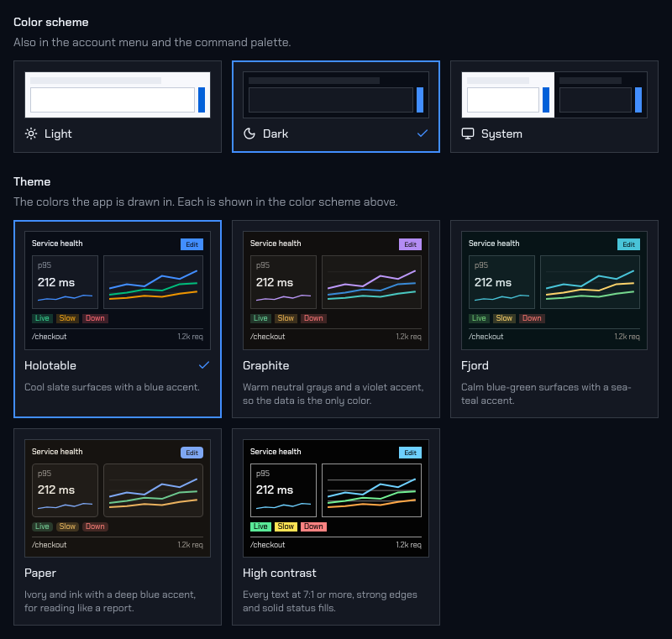Click the High contrast description text
Image resolution: width=672 pixels, height=639 pixels.
tap(330, 601)
